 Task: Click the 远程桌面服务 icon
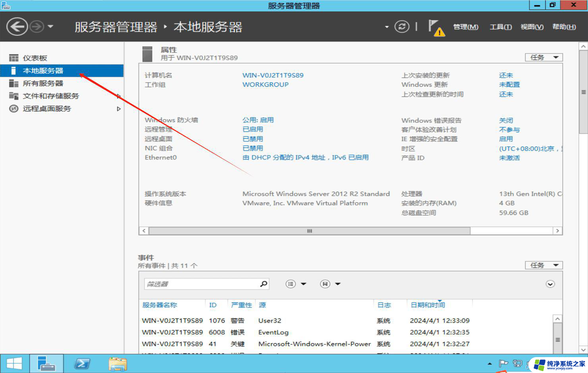(x=14, y=109)
